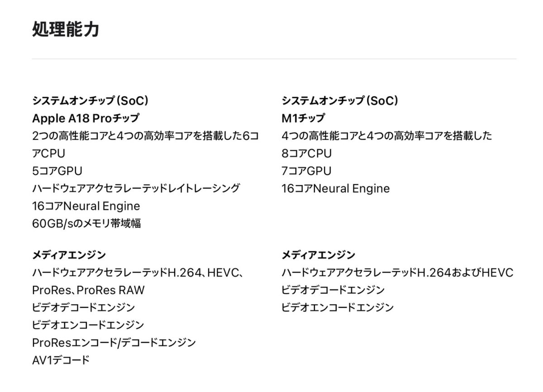Image resolution: width=543 pixels, height=392 pixels.
Task: Click the メディアエンジン heading in A18 Pro column
Action: pos(69,255)
